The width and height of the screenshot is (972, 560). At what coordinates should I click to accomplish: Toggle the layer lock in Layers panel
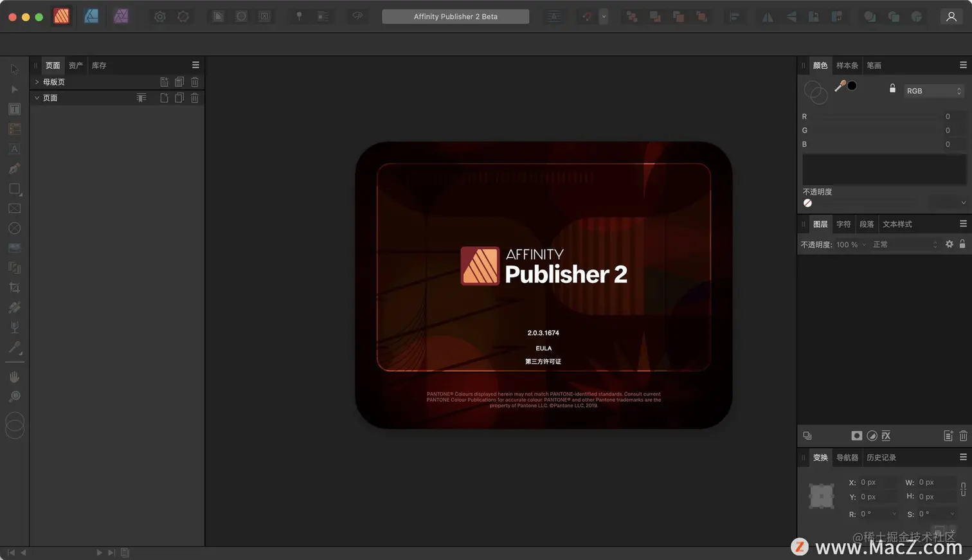pos(962,244)
